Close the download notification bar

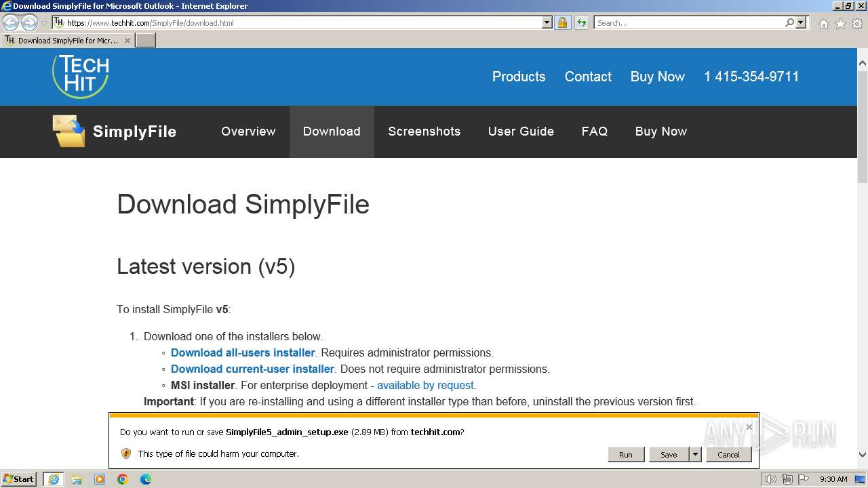coord(749,426)
